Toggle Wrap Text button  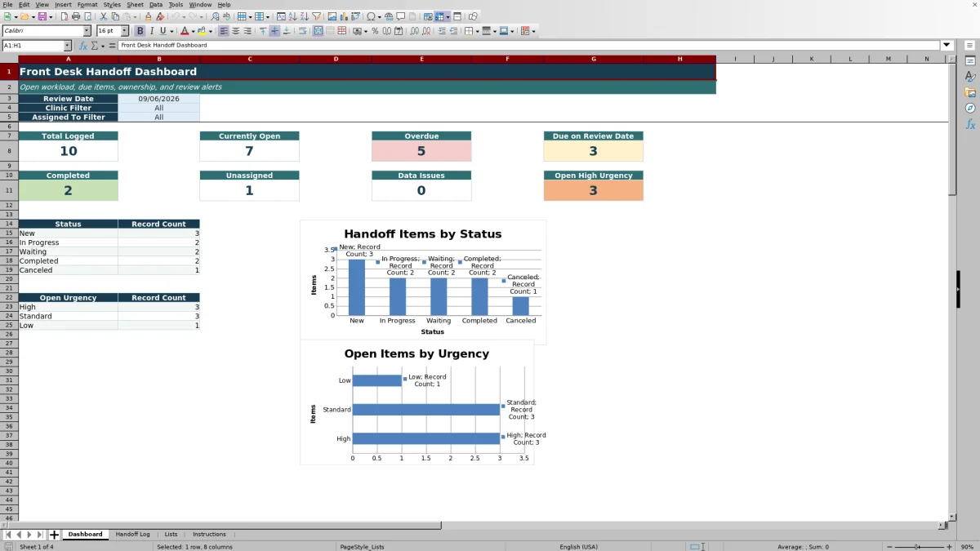pyautogui.click(x=302, y=31)
